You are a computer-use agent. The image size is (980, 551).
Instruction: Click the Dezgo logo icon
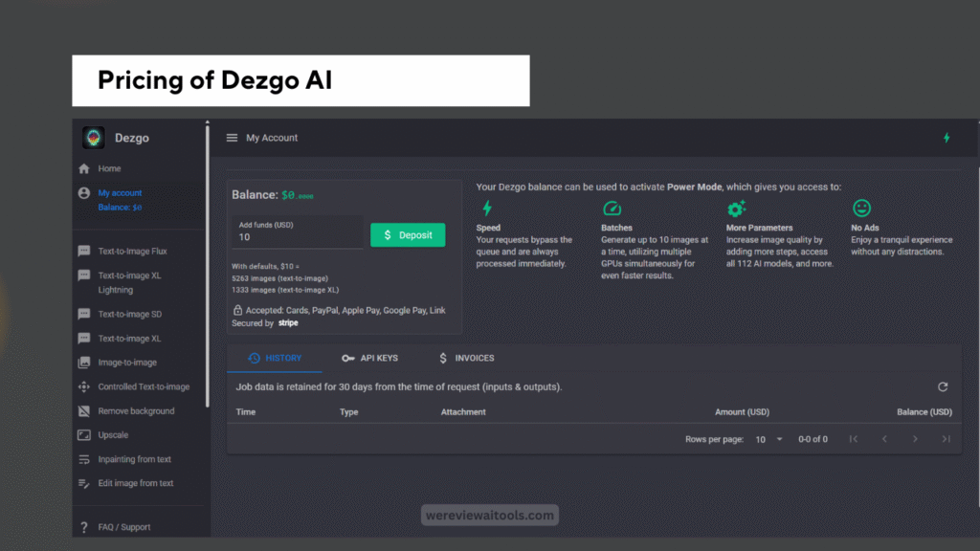pyautogui.click(x=94, y=138)
